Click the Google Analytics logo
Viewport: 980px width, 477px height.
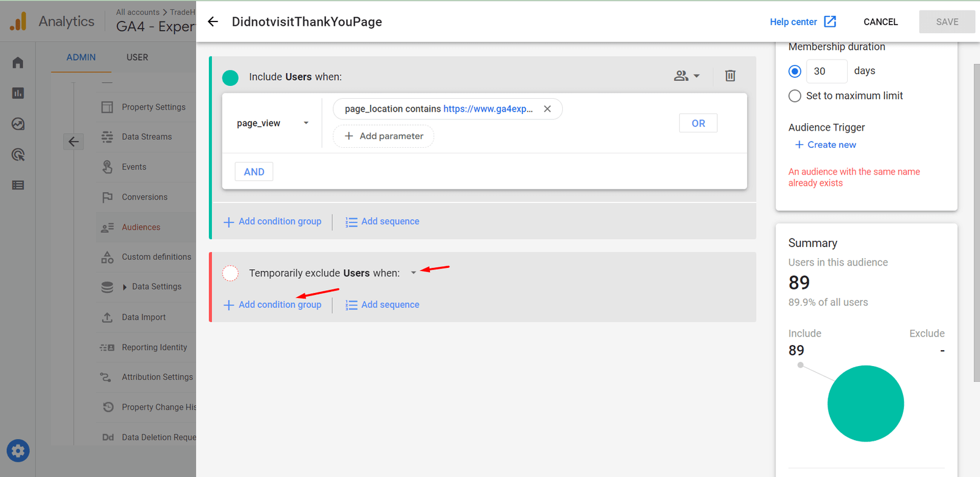tap(18, 21)
